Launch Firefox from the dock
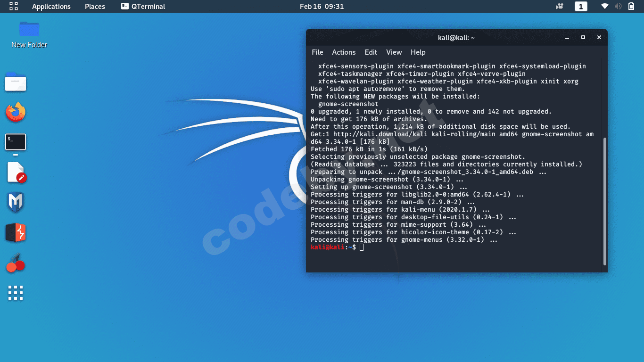The image size is (644, 362). pos(16,112)
